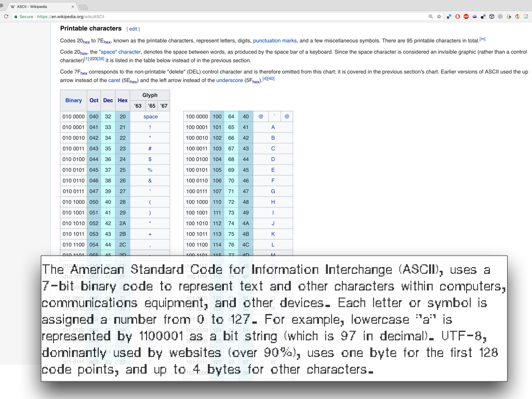Viewport: 532px width, 399px height.
Task: Click the Wikipedia favicon on the tab
Action: coord(13,6)
